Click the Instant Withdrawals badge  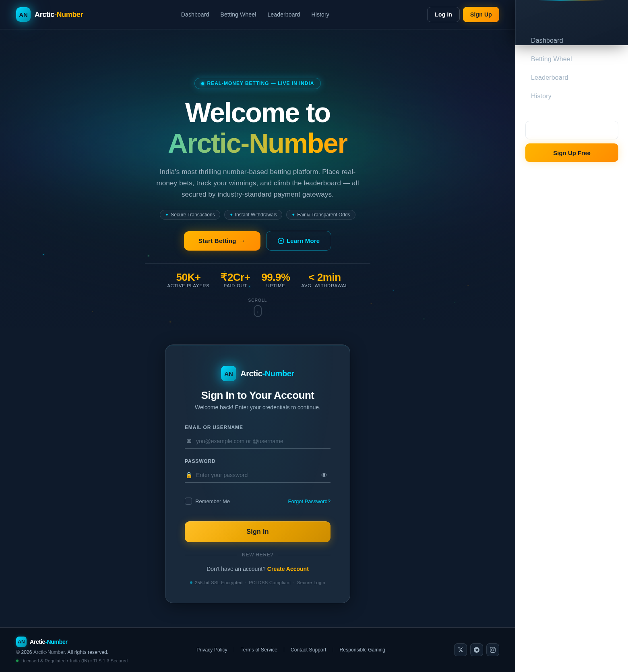[x=253, y=215]
